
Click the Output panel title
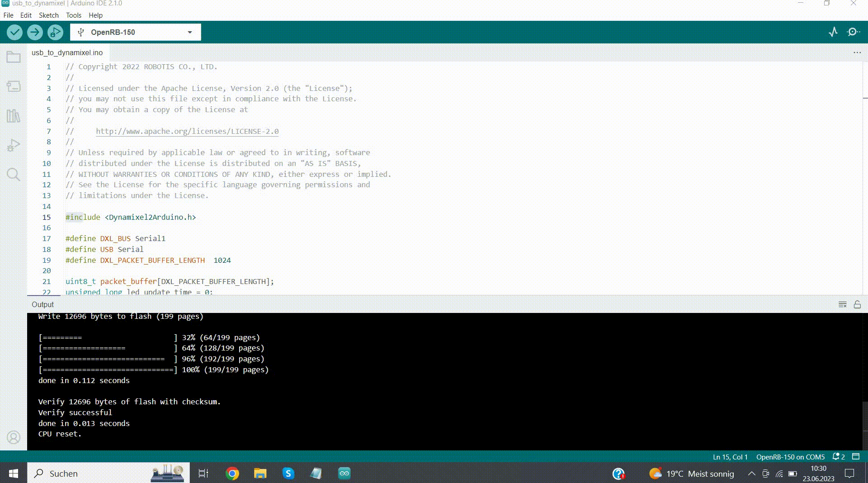click(x=42, y=304)
